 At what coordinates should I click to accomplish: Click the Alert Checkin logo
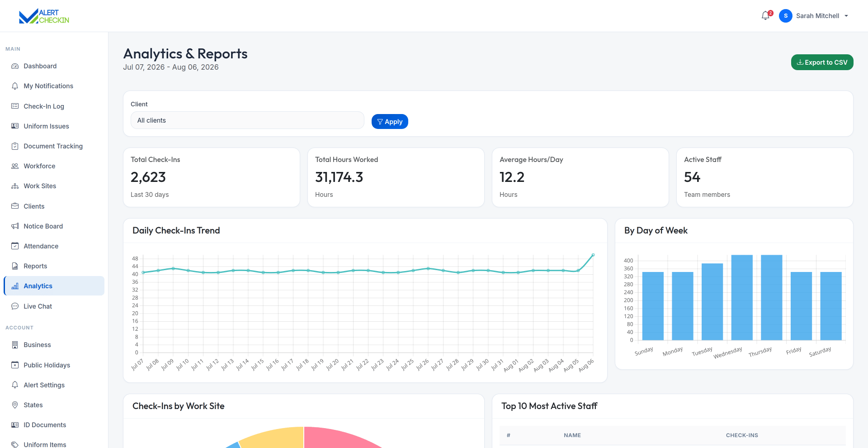(44, 16)
